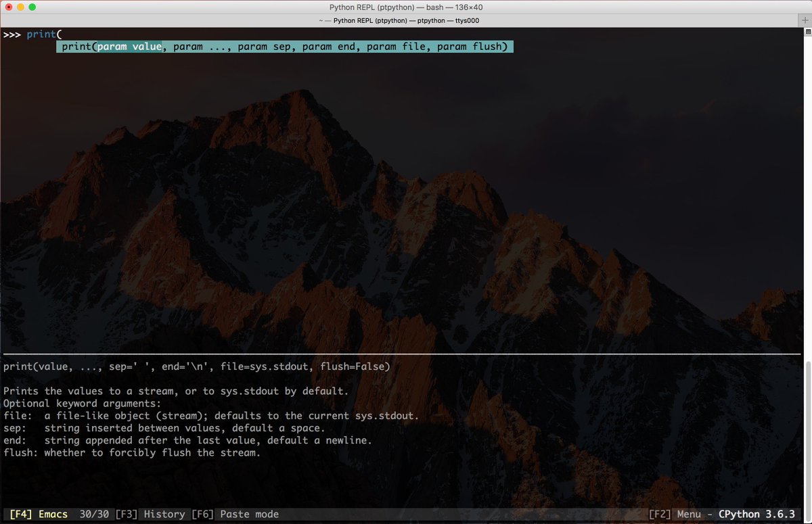Screen dimensions: 812x524
Task: Open [F3] History in status bar
Action: 150,515
